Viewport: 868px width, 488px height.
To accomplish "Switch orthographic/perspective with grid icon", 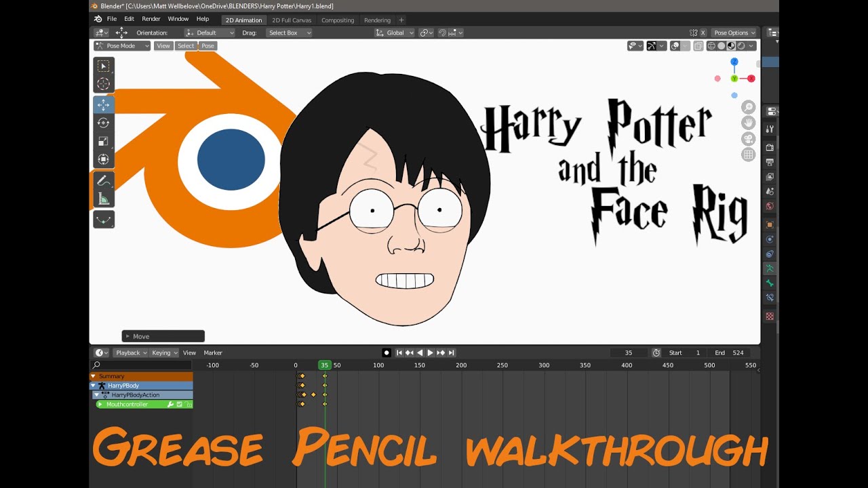I will click(748, 155).
